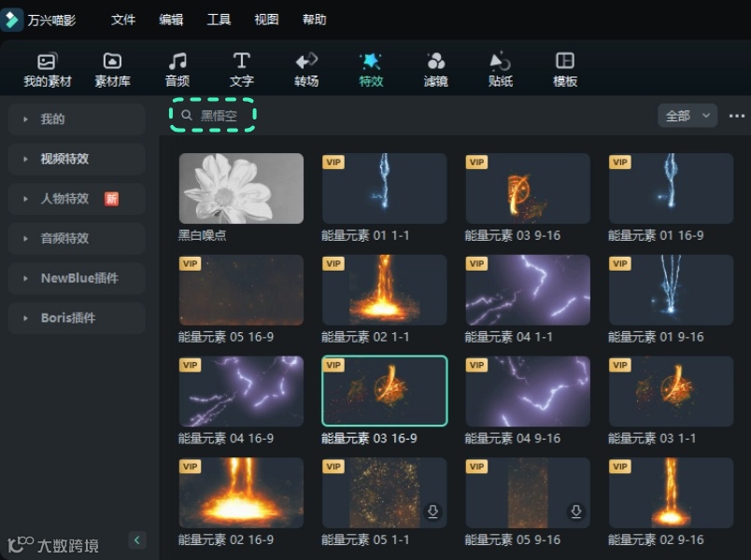Click the 人物特效 sidebar entry
Screen dimensions: 751x560
tap(76, 198)
